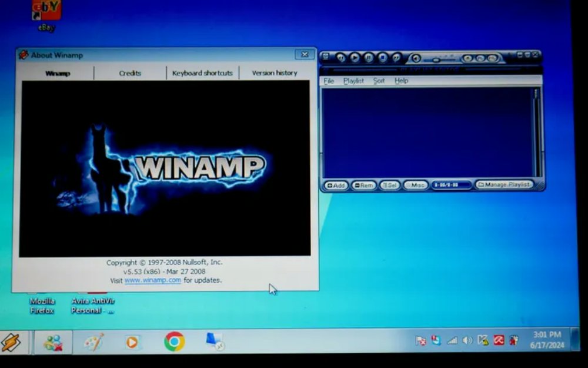Screen dimensions: 588x368
Task: Click the playlist editor vertical scrollbar
Action: 536,132
